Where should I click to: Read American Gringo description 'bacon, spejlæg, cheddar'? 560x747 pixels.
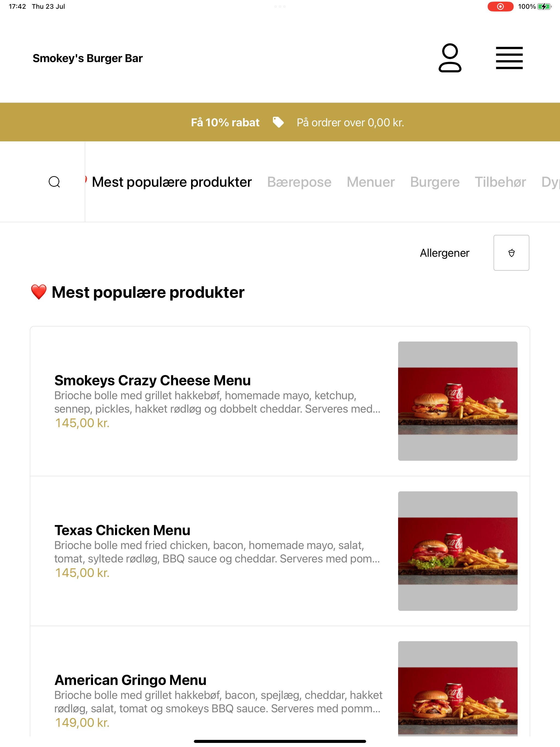(286, 695)
